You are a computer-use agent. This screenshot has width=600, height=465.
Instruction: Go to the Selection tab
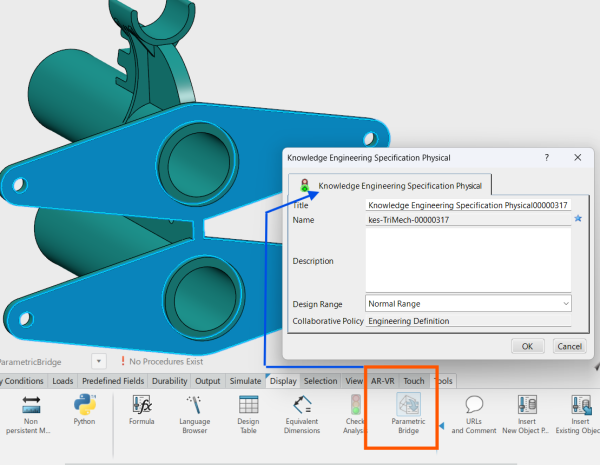click(321, 381)
